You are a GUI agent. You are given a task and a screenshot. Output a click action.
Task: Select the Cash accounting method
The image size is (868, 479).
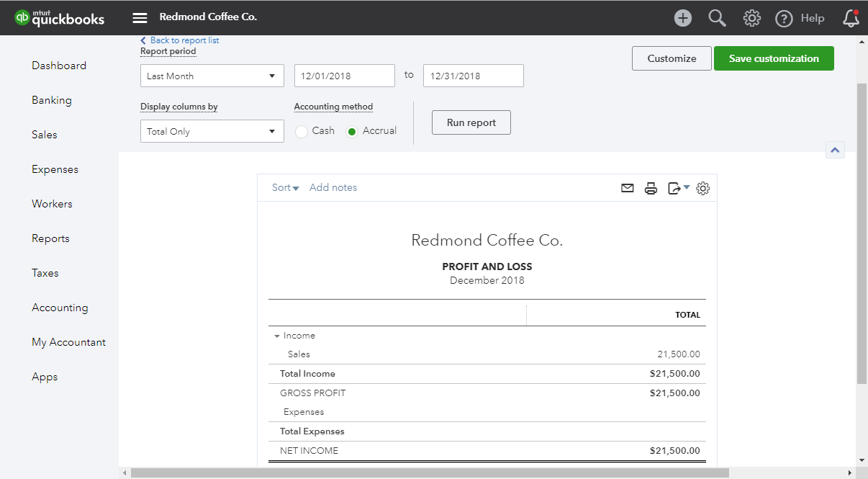click(302, 131)
